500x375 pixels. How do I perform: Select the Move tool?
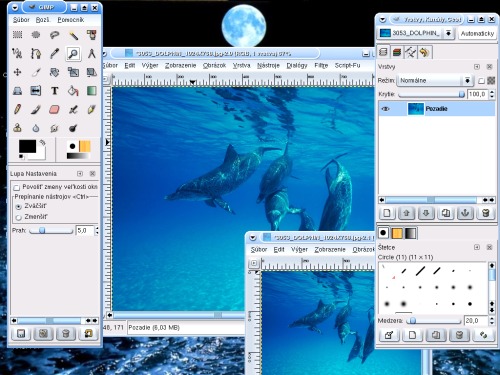click(x=17, y=72)
